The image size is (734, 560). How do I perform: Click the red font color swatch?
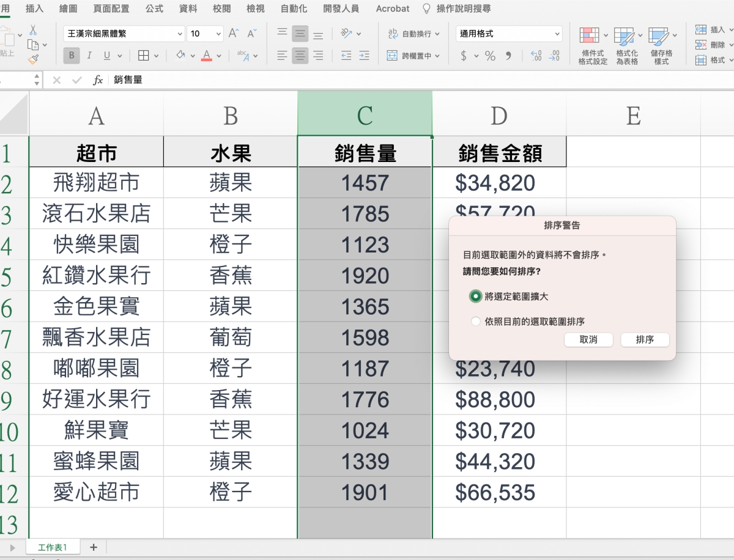pyautogui.click(x=206, y=56)
